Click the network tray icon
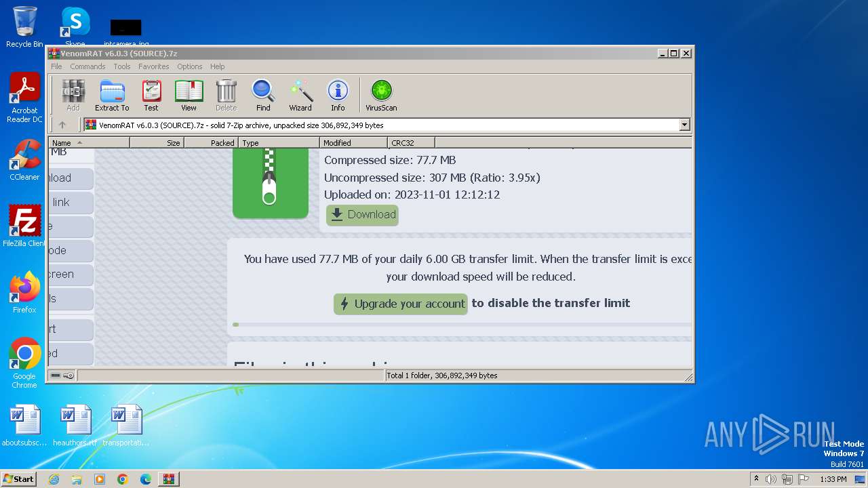 [x=787, y=479]
